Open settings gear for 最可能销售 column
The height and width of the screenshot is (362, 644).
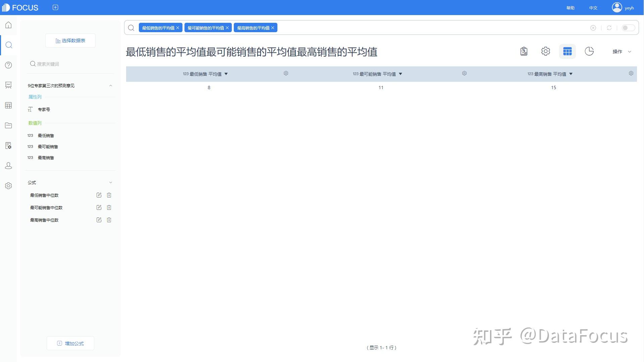pyautogui.click(x=464, y=73)
